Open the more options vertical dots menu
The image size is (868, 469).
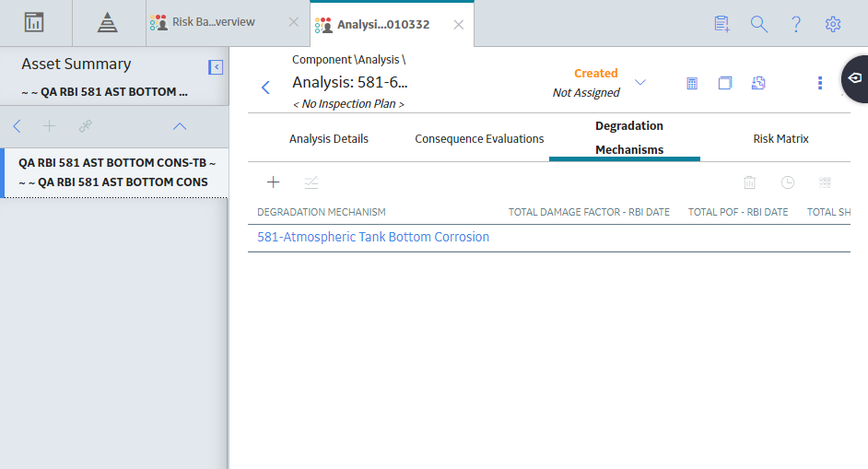[820, 83]
